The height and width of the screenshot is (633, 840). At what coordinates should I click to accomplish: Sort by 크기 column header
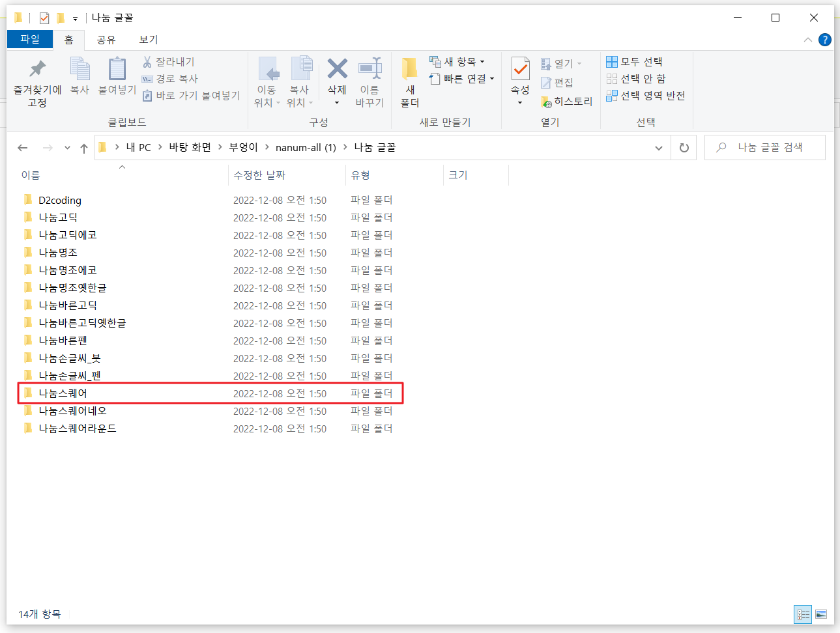click(458, 175)
